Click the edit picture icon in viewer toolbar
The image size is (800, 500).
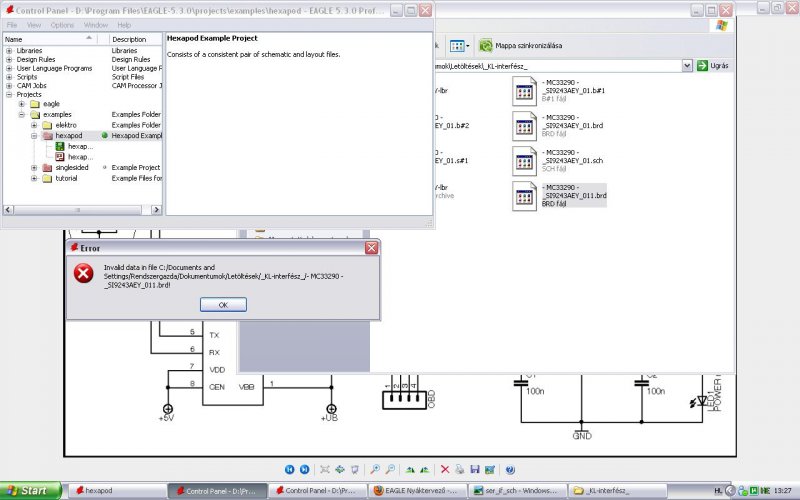(490, 469)
